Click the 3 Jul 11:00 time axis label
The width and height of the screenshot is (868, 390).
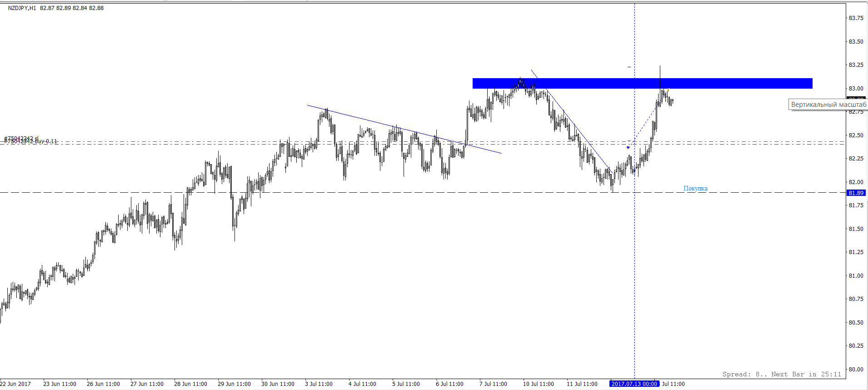click(319, 384)
